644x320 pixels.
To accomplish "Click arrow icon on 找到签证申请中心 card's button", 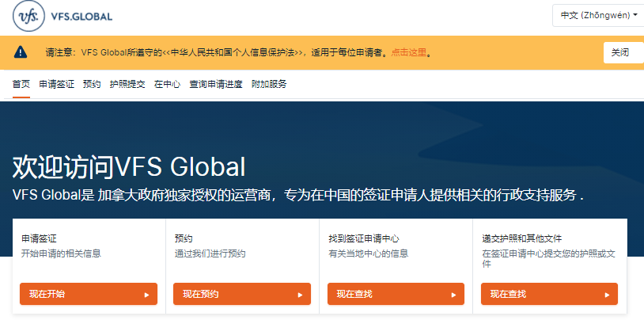I will [454, 295].
